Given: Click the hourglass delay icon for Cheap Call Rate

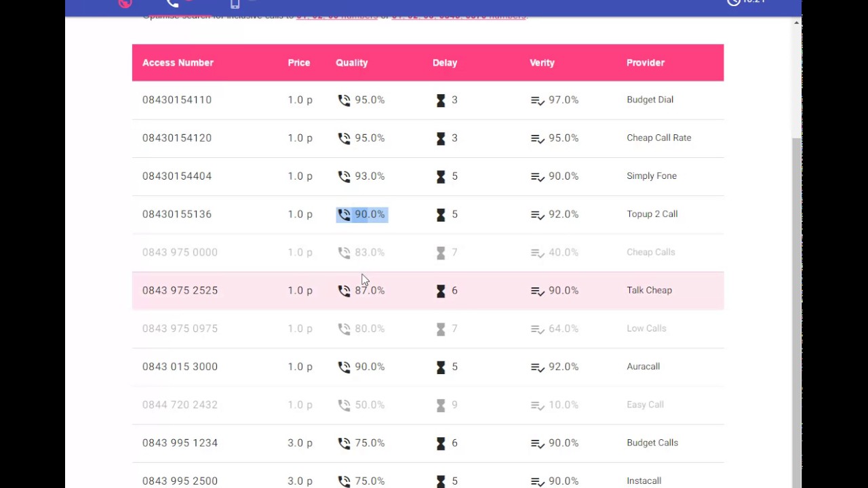Looking at the screenshot, I should (x=441, y=138).
